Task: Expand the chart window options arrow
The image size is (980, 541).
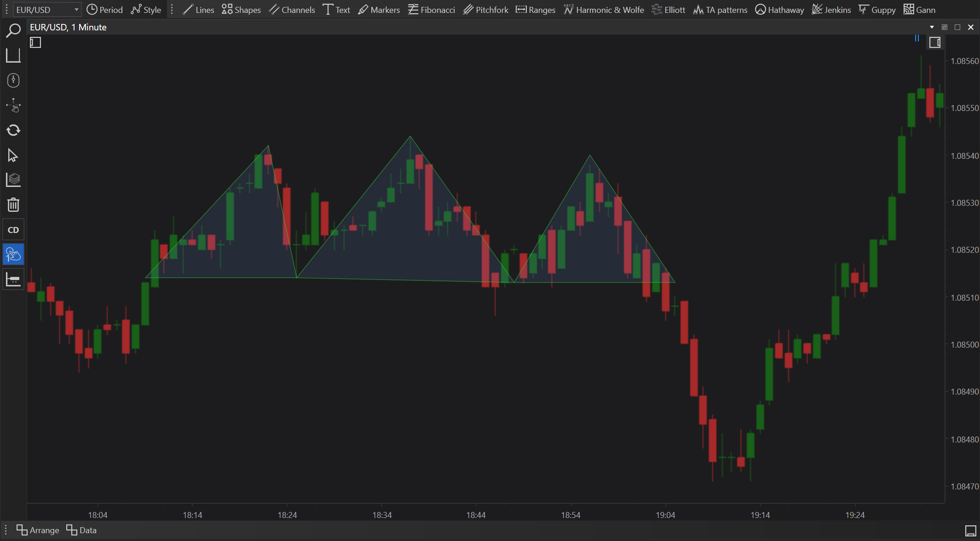Action: click(x=932, y=27)
